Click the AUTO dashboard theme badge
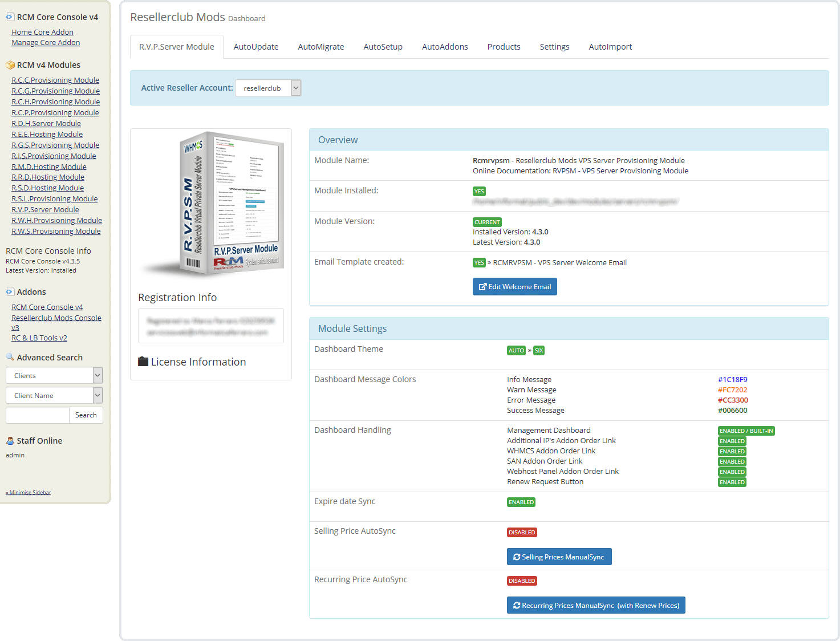 click(x=516, y=350)
